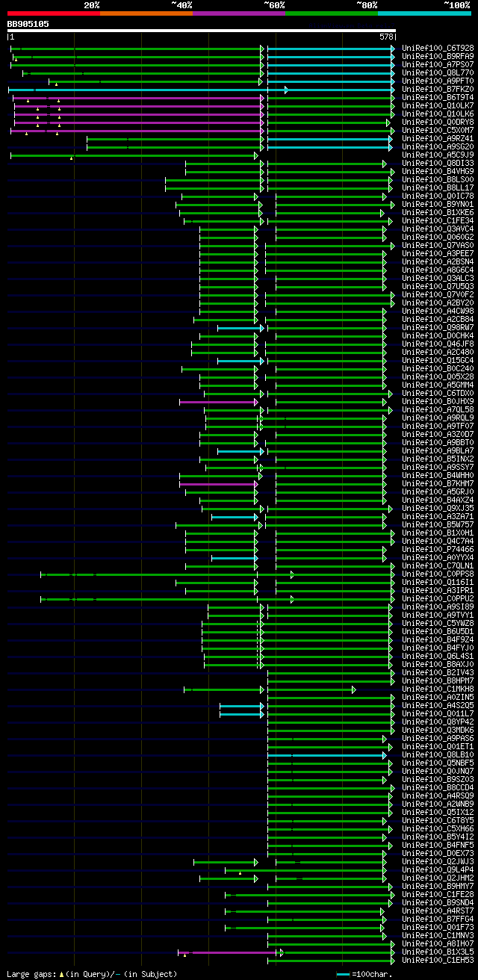The width and height of the screenshot is (478, 980).
Task: Select the UniRef100_Q8DI33 row label
Action: pyautogui.click(x=438, y=163)
